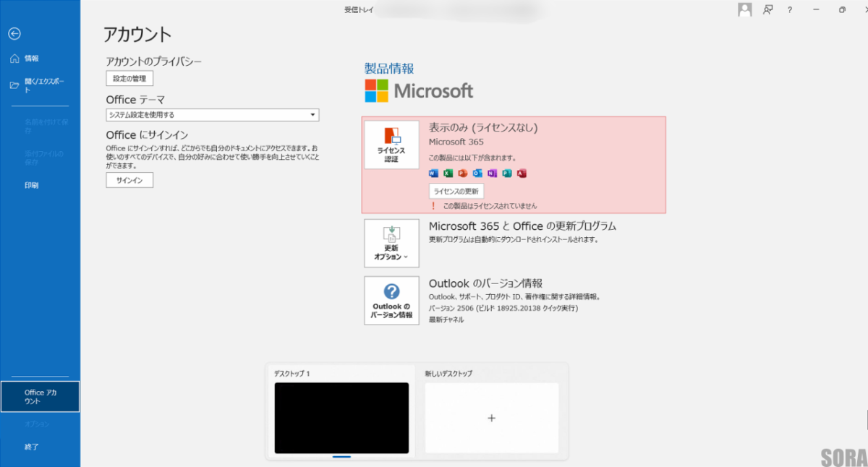Click the Outlook app icon in product list

pyautogui.click(x=477, y=173)
